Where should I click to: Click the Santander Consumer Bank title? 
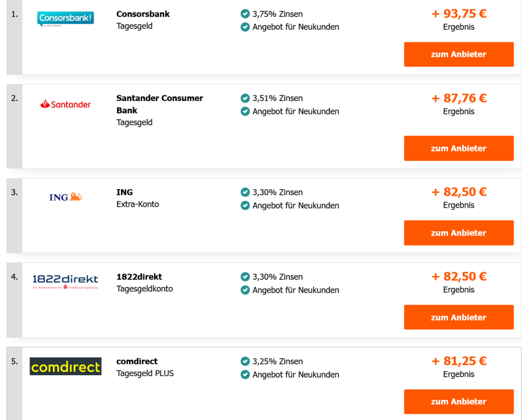tap(159, 104)
